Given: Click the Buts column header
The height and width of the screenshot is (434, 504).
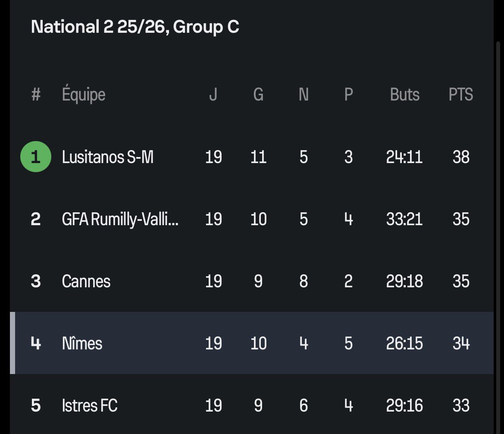Looking at the screenshot, I should [x=405, y=94].
